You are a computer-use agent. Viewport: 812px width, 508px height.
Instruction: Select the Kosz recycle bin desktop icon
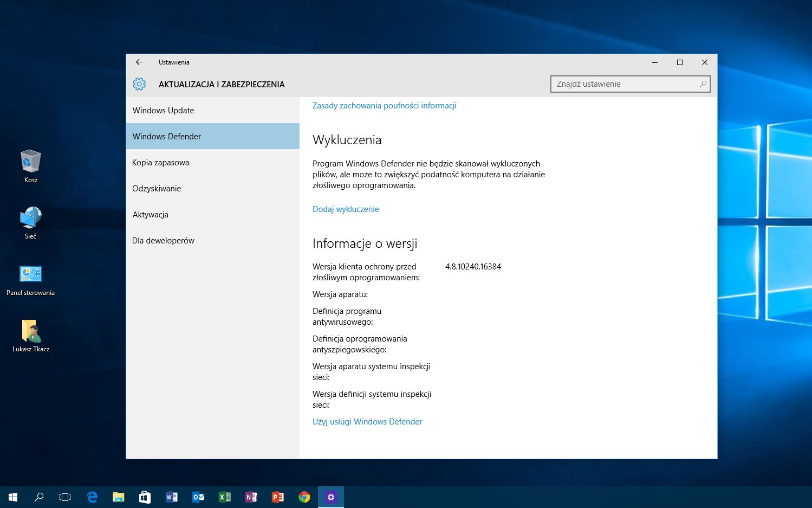(31, 162)
